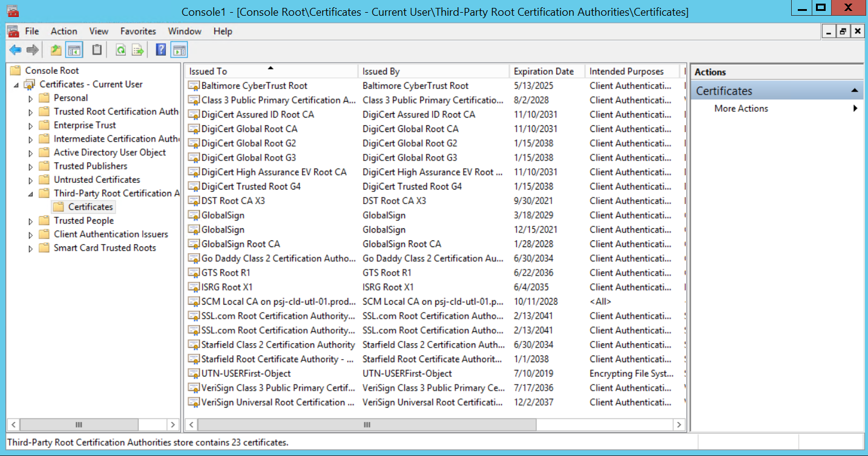Select the ISRG Root X1 certificate icon

(x=194, y=287)
